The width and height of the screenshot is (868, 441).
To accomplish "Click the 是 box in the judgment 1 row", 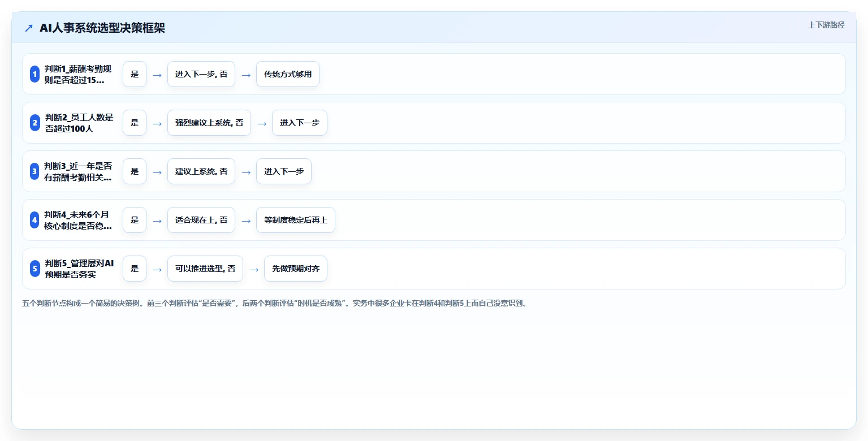I will tap(135, 74).
